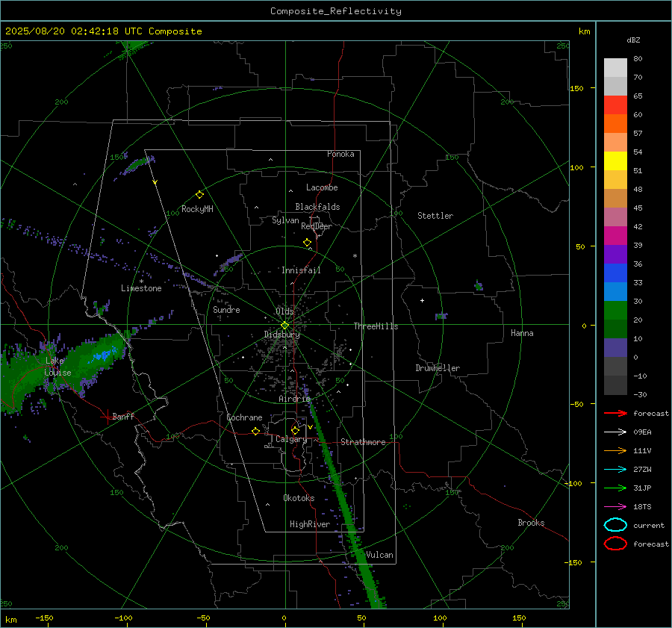
Task: Pick the bright green swatch above 20
Action: click(x=615, y=311)
